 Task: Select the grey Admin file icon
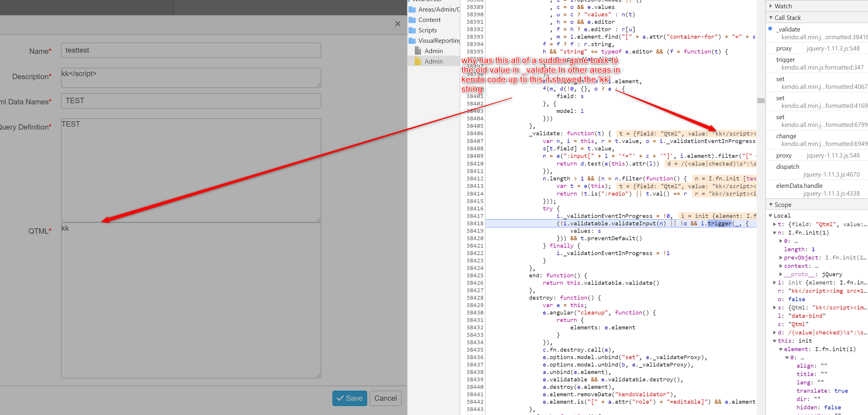(418, 51)
